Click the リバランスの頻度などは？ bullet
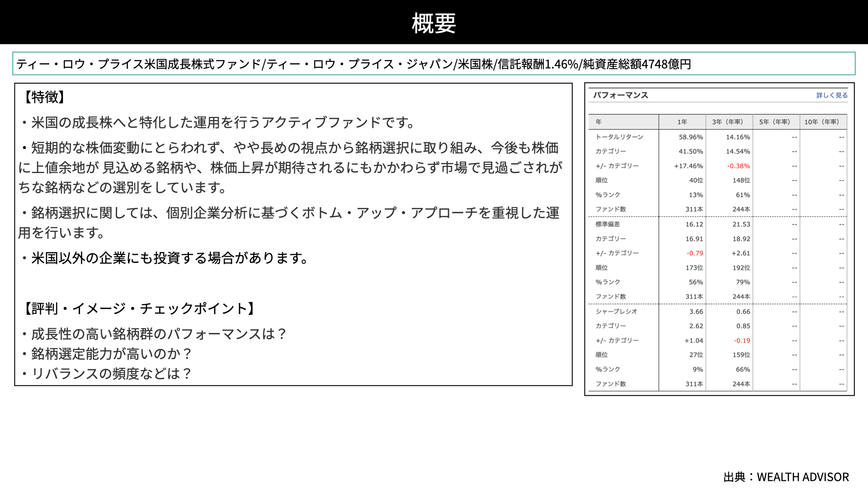 107,374
